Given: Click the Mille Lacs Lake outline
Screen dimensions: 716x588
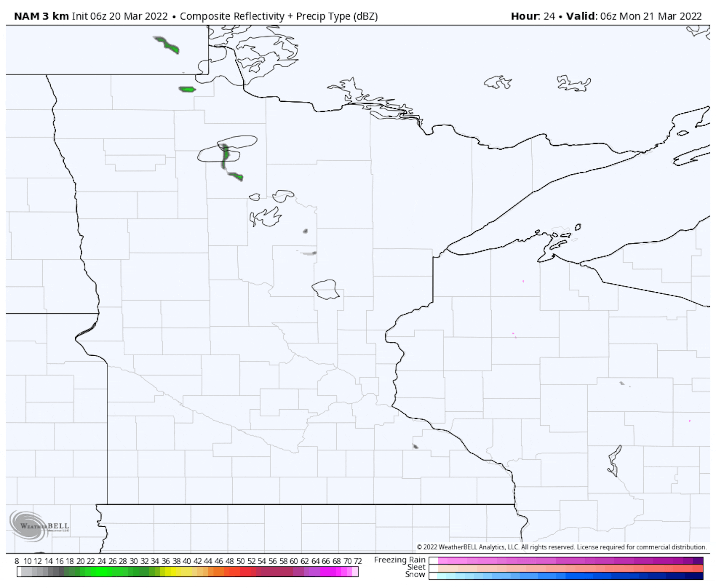Looking at the screenshot, I should [x=326, y=289].
